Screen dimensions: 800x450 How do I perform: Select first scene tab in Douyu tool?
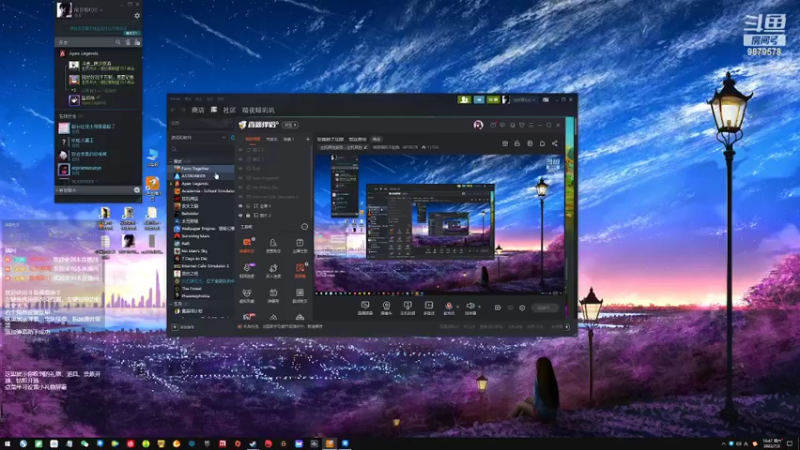click(253, 139)
